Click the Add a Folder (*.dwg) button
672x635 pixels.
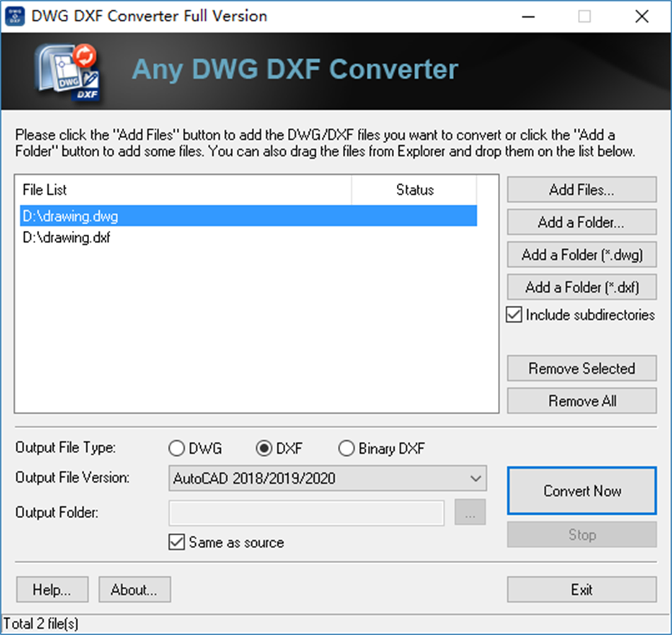(581, 255)
